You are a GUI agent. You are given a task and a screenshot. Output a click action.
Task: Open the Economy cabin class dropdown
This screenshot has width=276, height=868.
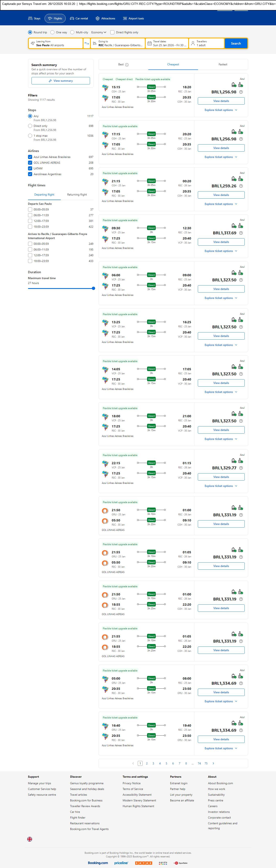(x=99, y=32)
